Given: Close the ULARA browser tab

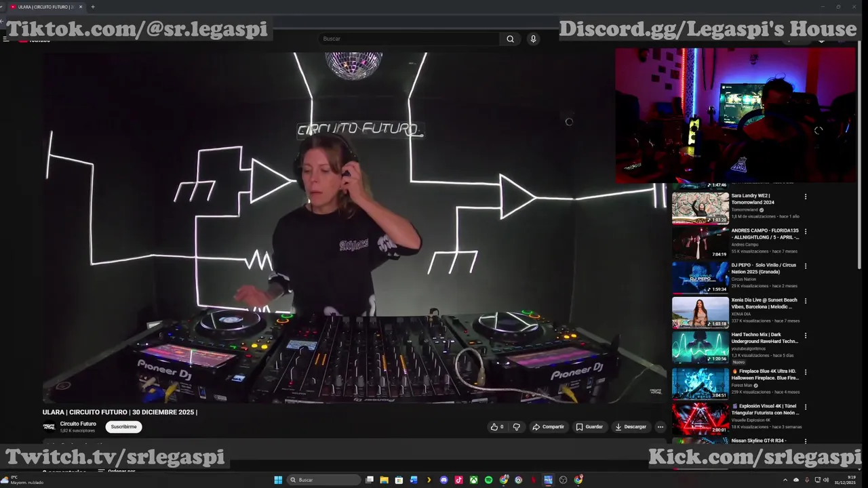Looking at the screenshot, I should click(81, 7).
